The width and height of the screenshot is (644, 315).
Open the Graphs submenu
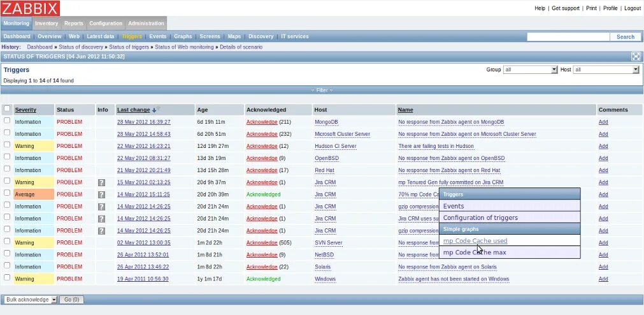(x=183, y=36)
